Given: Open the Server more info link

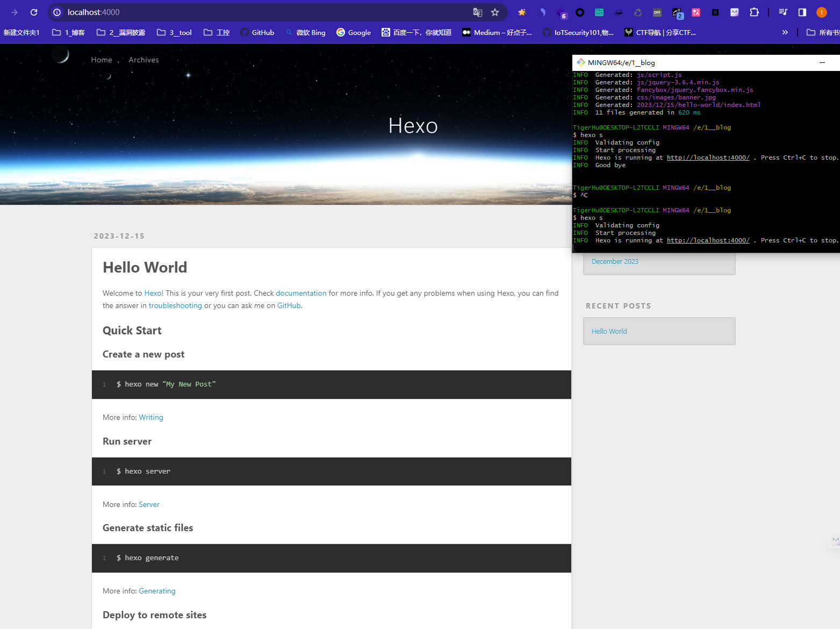Looking at the screenshot, I should tap(149, 504).
